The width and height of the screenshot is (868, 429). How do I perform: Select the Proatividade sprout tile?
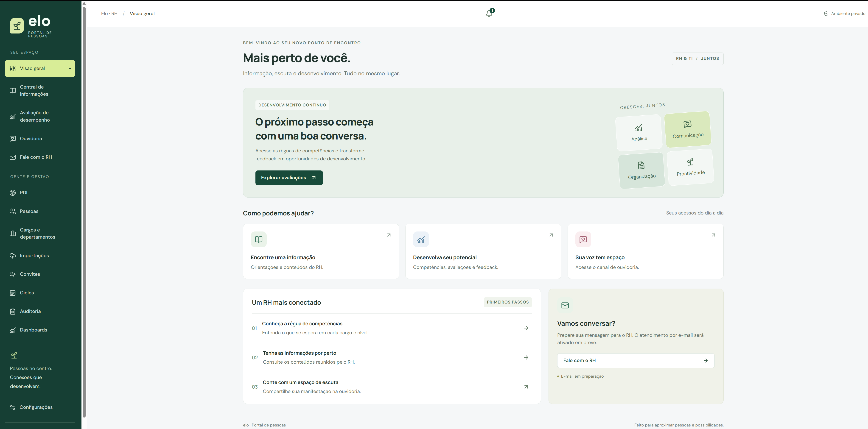(x=690, y=167)
